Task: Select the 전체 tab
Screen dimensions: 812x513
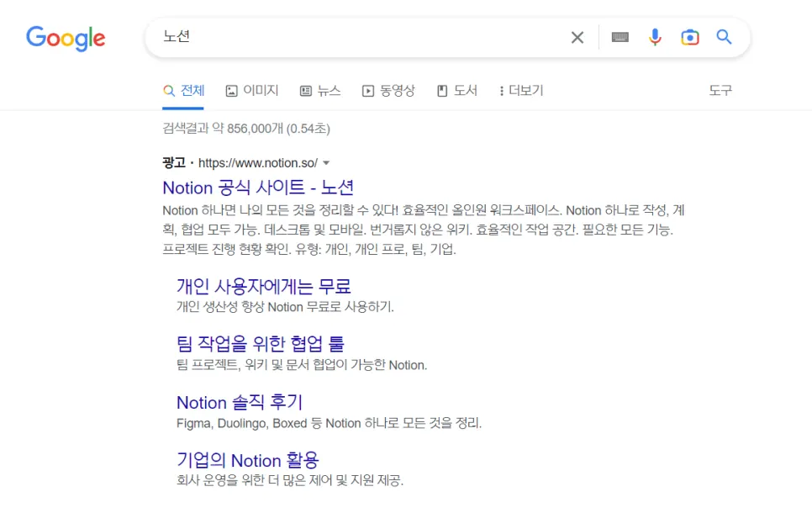Action: pos(184,91)
